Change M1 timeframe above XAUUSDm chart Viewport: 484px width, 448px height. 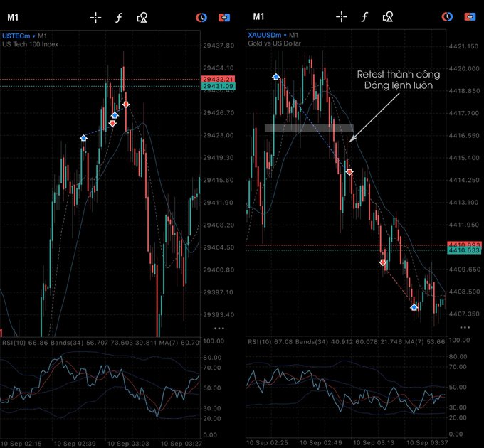[258, 16]
